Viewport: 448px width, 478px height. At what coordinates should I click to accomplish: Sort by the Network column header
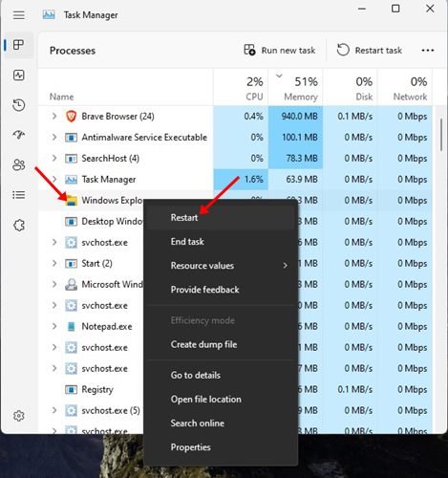(405, 87)
